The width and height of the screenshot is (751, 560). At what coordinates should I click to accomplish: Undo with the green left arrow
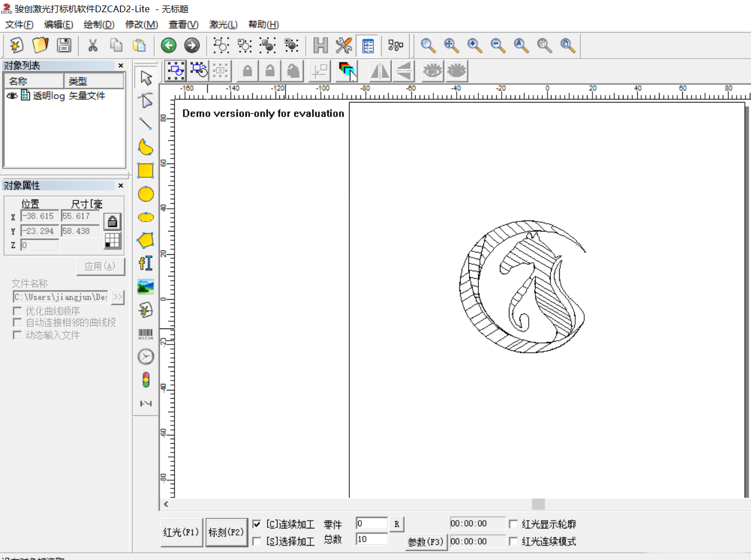click(168, 45)
